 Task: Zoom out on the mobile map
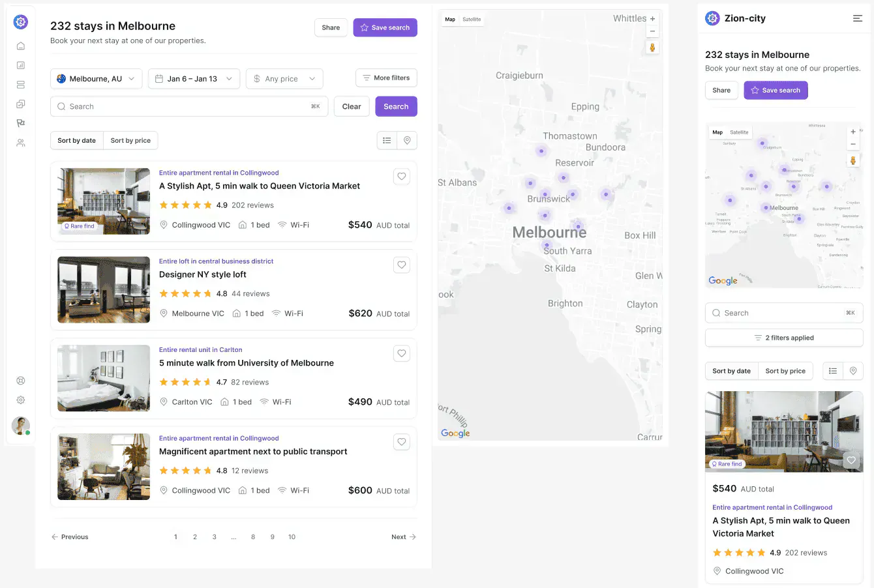pos(853,144)
